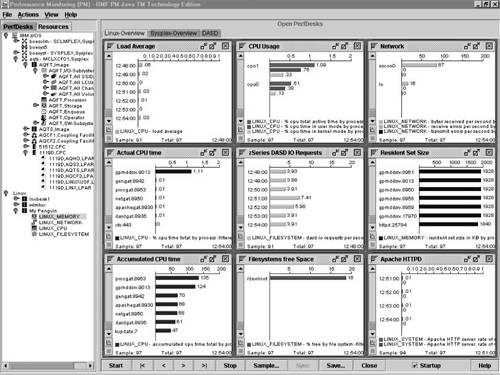Click the Stop button
The height and width of the screenshot is (375, 500).
[x=230, y=366]
